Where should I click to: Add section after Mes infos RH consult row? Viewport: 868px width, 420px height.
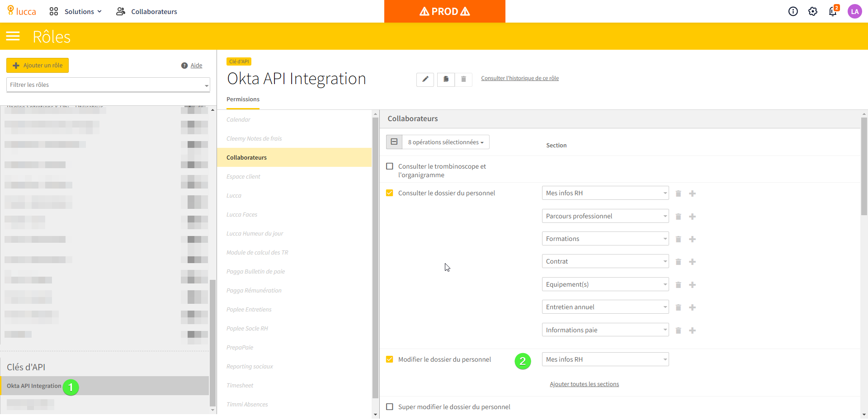point(692,193)
